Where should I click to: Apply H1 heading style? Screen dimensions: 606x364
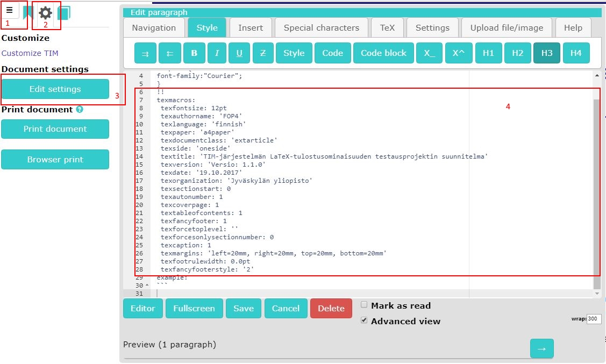pos(488,53)
